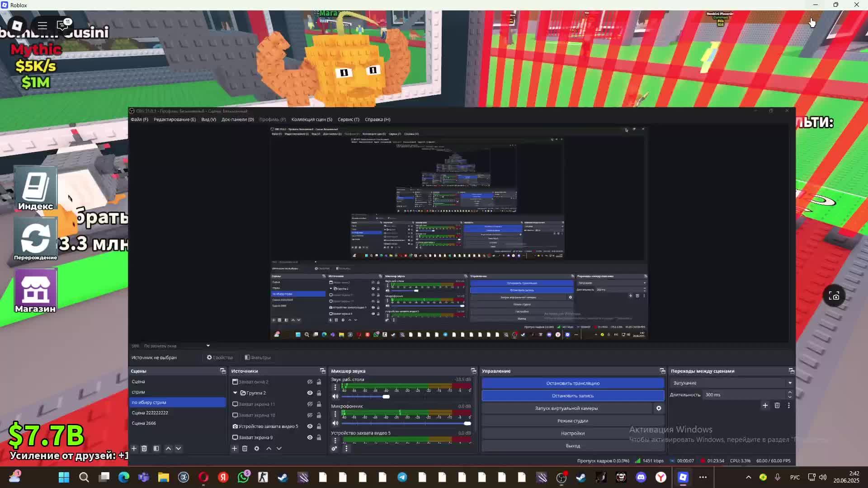Collapse the Группа 2 group arrow
The height and width of the screenshot is (488, 868).
tap(235, 393)
